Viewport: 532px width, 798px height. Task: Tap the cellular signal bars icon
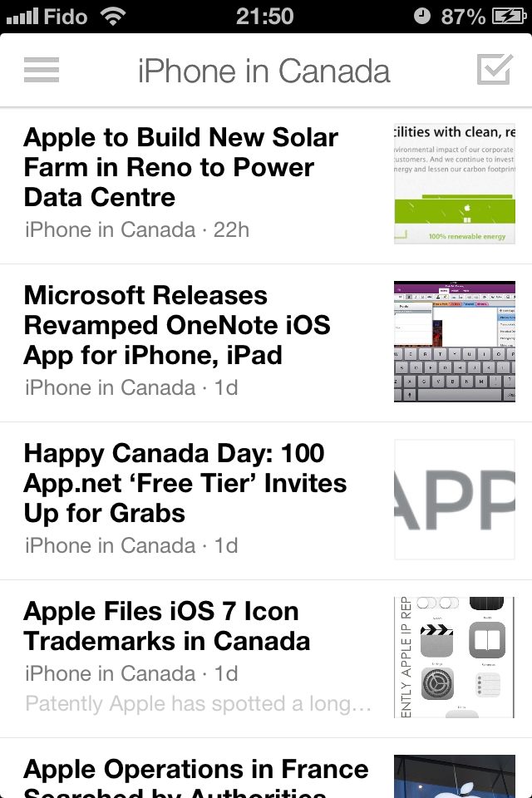22,17
